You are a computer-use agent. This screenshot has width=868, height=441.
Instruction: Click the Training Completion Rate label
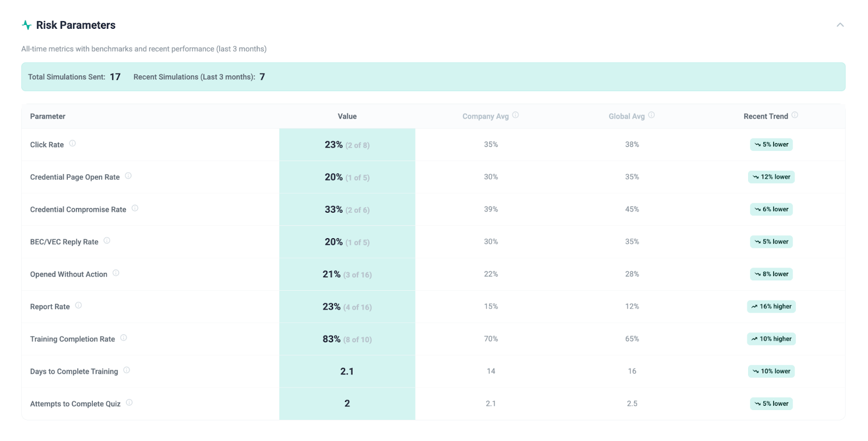click(x=73, y=339)
